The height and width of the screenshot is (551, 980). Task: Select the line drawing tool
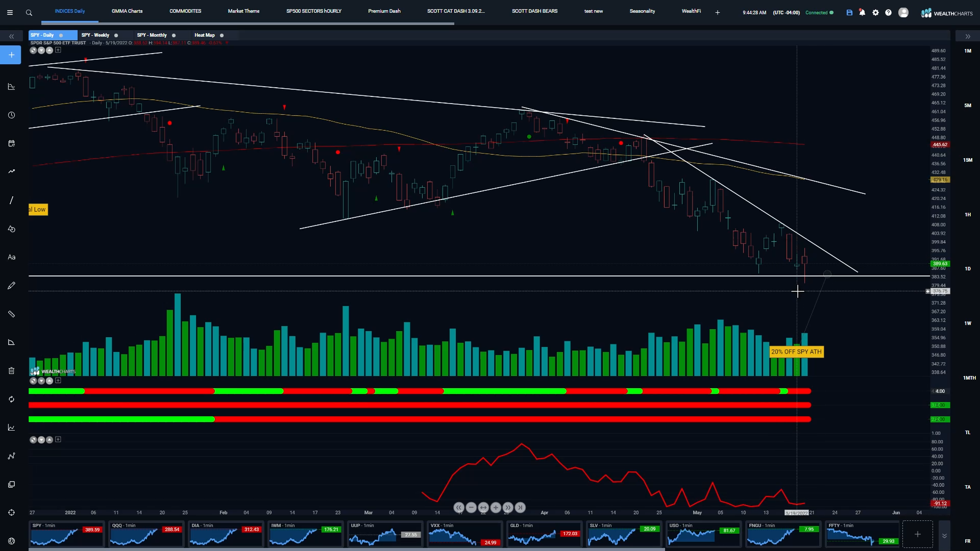click(x=11, y=201)
